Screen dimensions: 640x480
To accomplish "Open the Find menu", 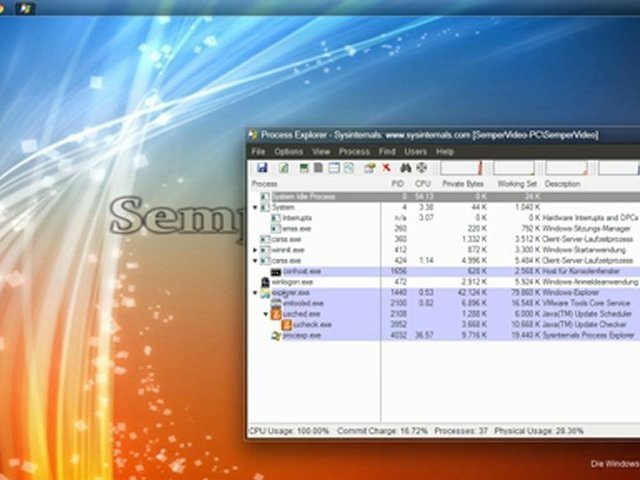I will click(x=387, y=151).
